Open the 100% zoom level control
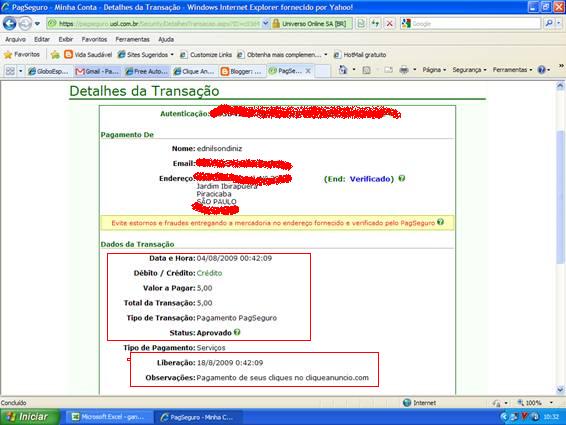Screen dimensions: 566x425 tap(535, 403)
